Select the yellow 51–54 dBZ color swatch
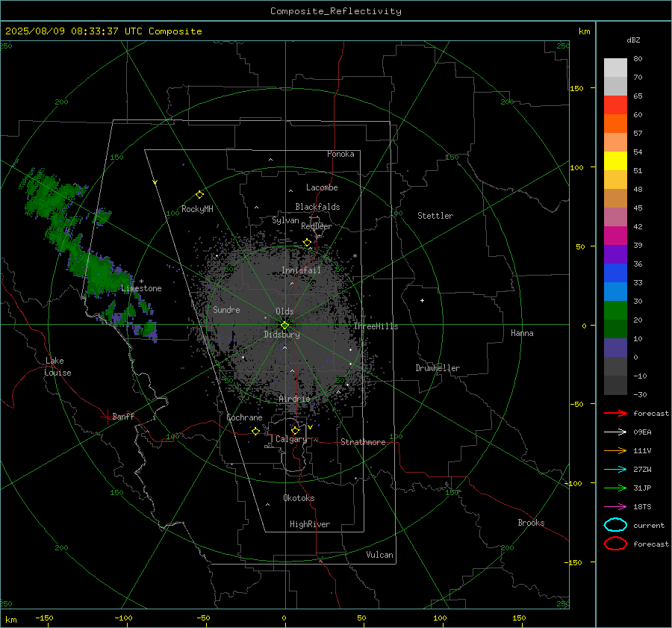This screenshot has width=672, height=628. [615, 161]
